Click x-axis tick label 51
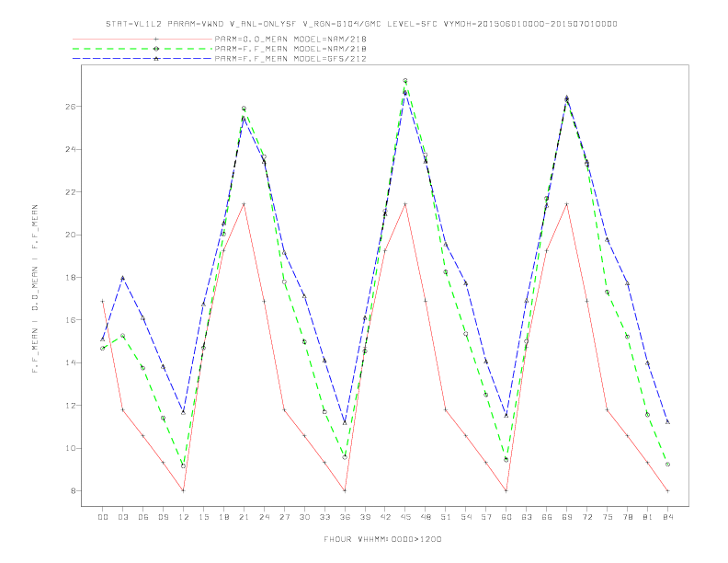The width and height of the screenshot is (728, 563). point(446,517)
